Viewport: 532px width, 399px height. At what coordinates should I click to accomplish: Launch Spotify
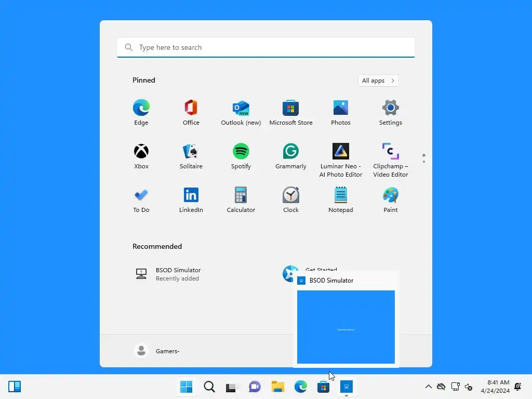click(x=241, y=156)
